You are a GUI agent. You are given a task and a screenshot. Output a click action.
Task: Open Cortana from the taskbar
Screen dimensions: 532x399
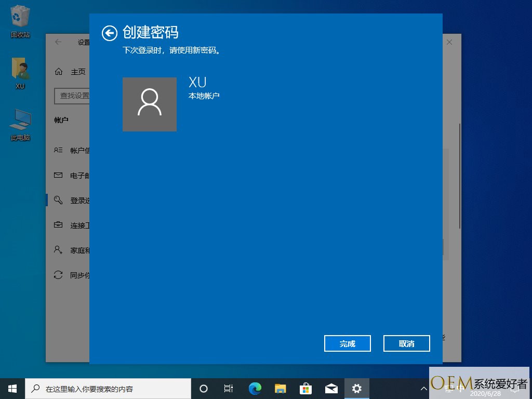coord(204,388)
